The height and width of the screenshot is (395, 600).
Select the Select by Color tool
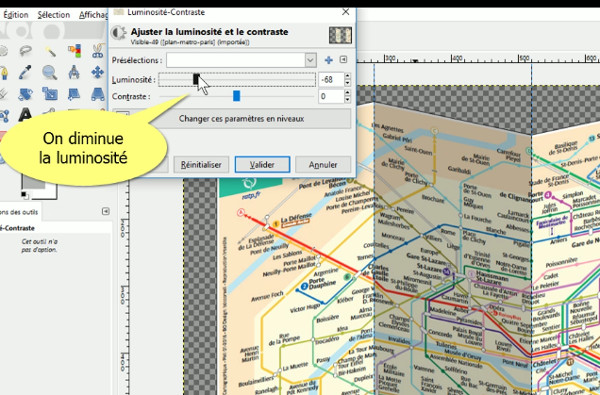click(x=74, y=50)
